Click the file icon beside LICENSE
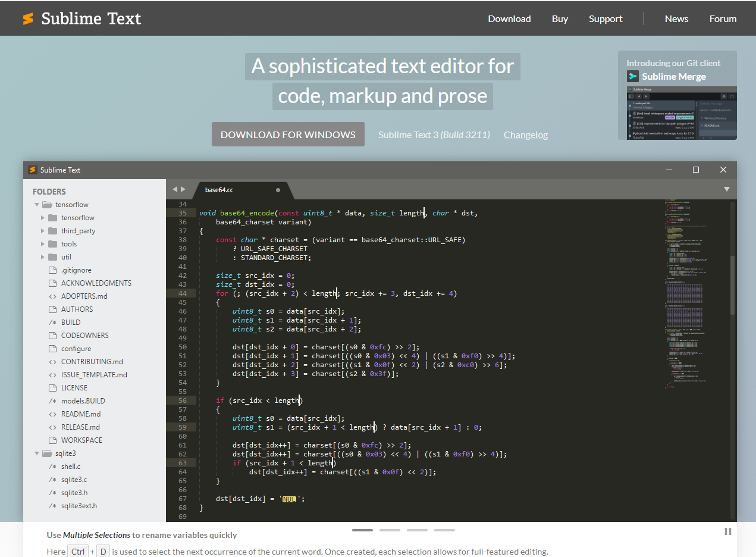 tap(52, 388)
